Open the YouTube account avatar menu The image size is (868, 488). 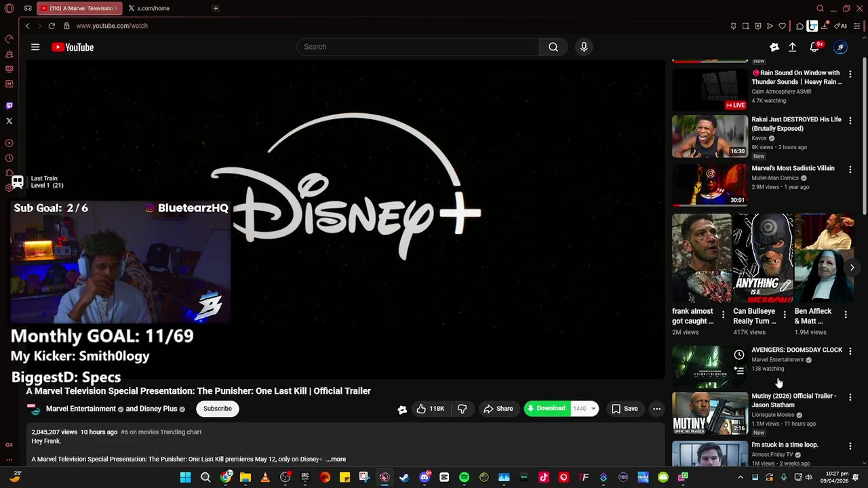click(x=840, y=47)
